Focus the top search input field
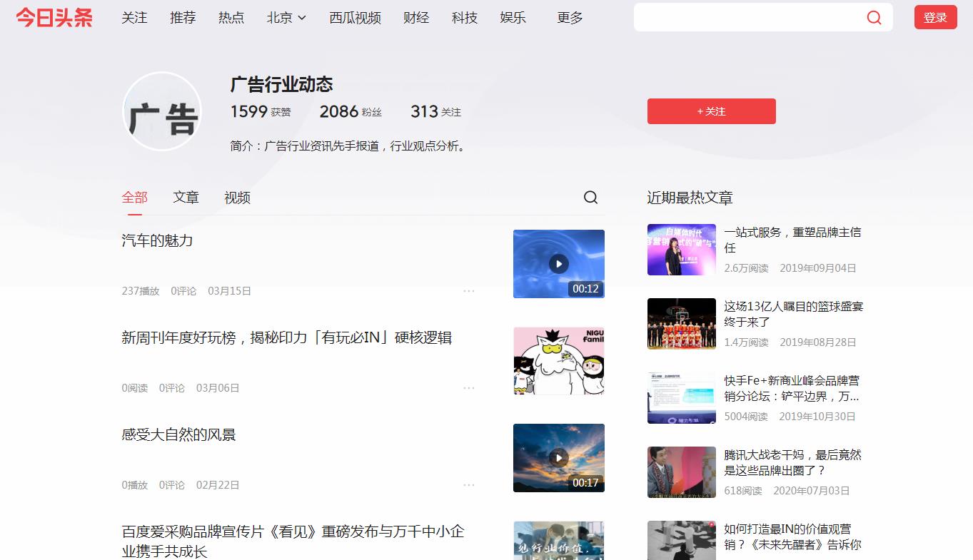The width and height of the screenshot is (973, 560). [x=750, y=17]
